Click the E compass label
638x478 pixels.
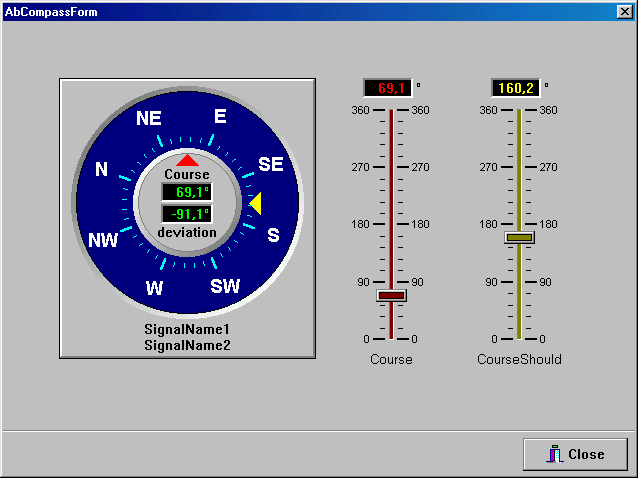click(x=220, y=116)
